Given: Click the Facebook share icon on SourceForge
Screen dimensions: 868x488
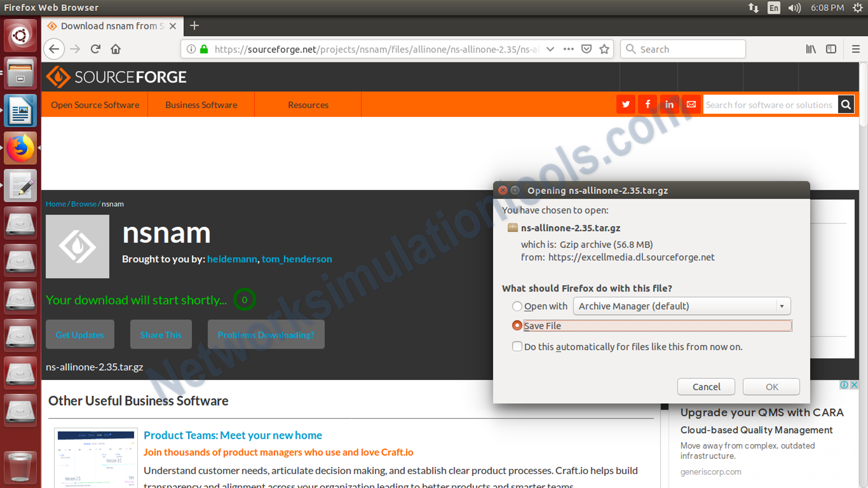Looking at the screenshot, I should pos(648,104).
